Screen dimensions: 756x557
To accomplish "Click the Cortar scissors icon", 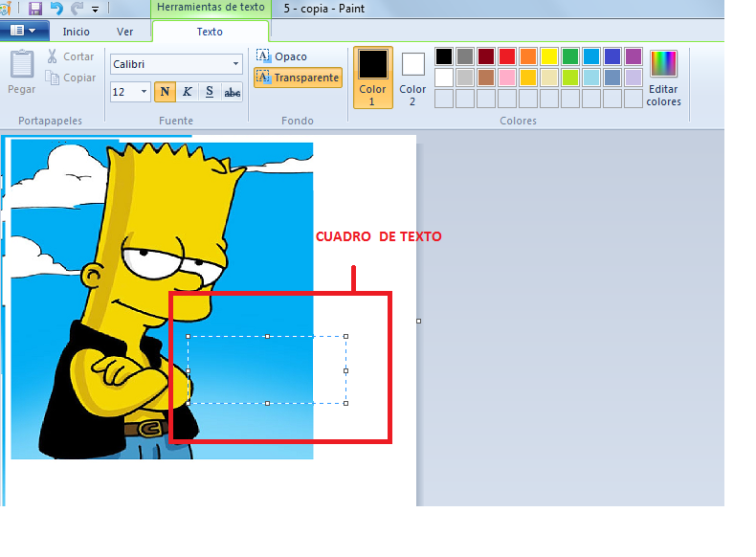I will [53, 56].
